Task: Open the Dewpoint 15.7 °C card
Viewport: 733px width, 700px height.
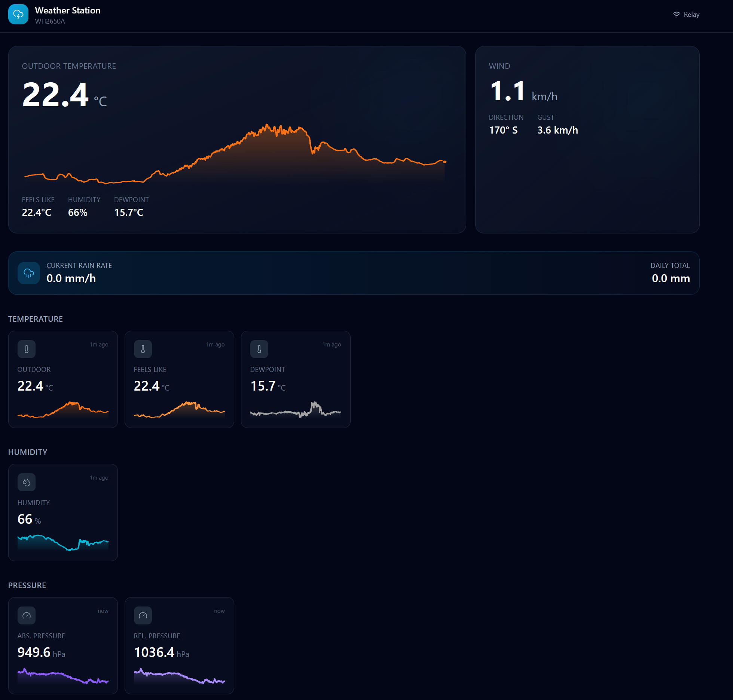Action: [x=296, y=379]
